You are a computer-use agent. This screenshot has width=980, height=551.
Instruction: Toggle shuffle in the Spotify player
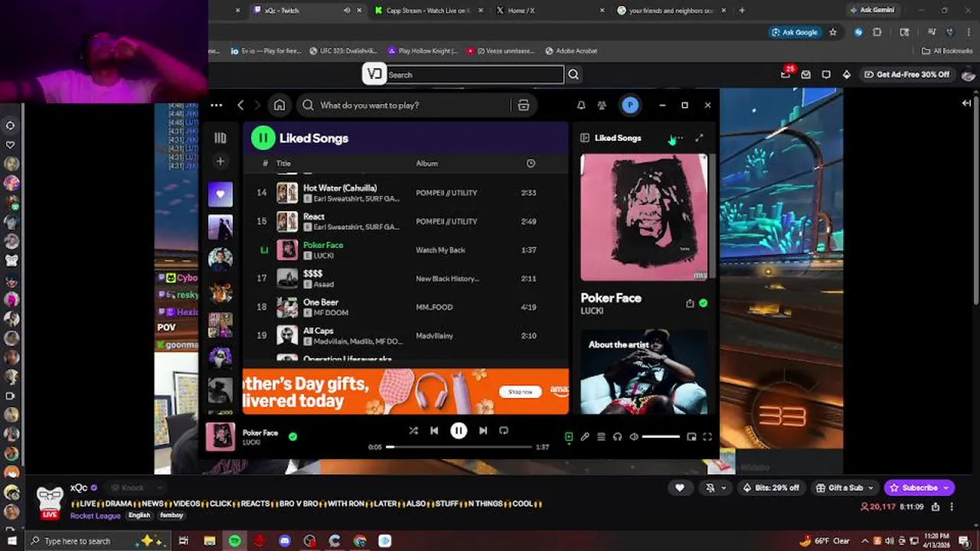[x=413, y=431]
